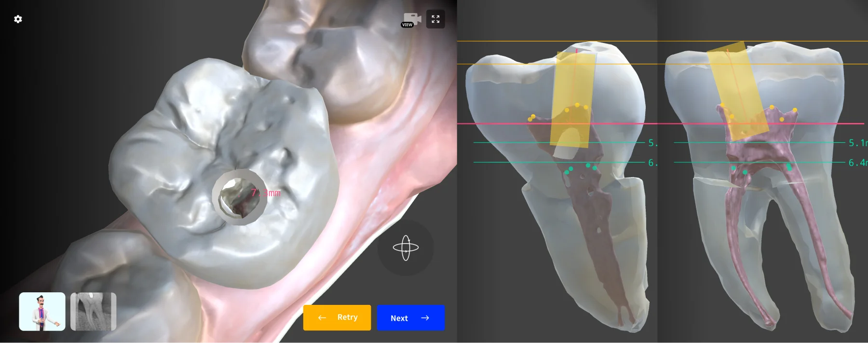
Task: Click the camera VIEW icon
Action: click(x=411, y=20)
